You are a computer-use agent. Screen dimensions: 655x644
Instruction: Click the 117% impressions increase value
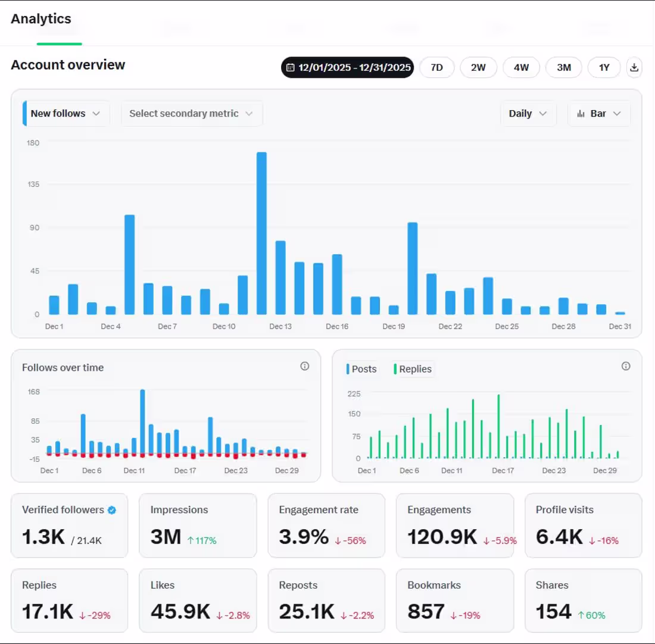point(202,540)
